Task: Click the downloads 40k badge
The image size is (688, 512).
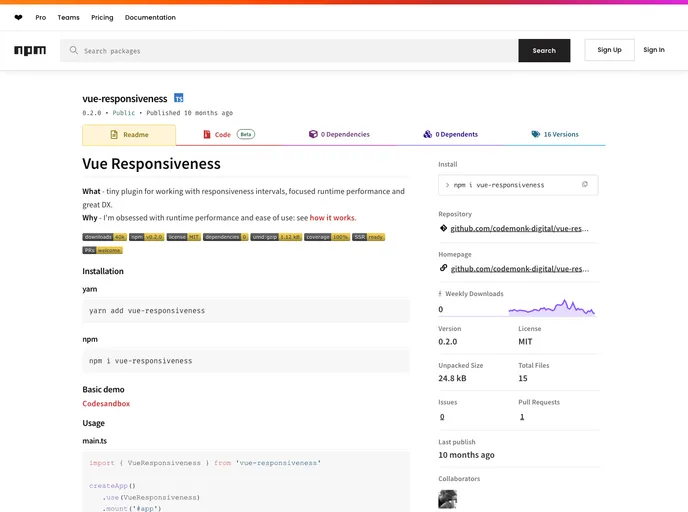Action: [104, 237]
